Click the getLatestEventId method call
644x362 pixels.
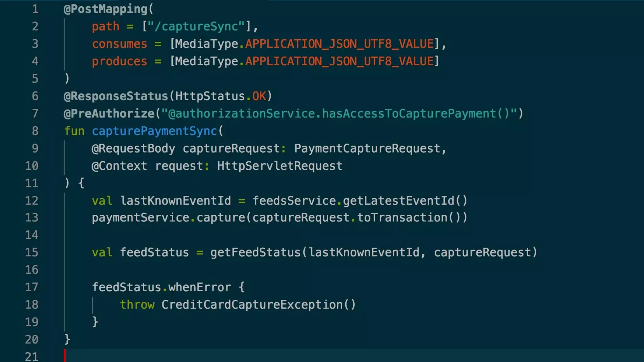399,201
